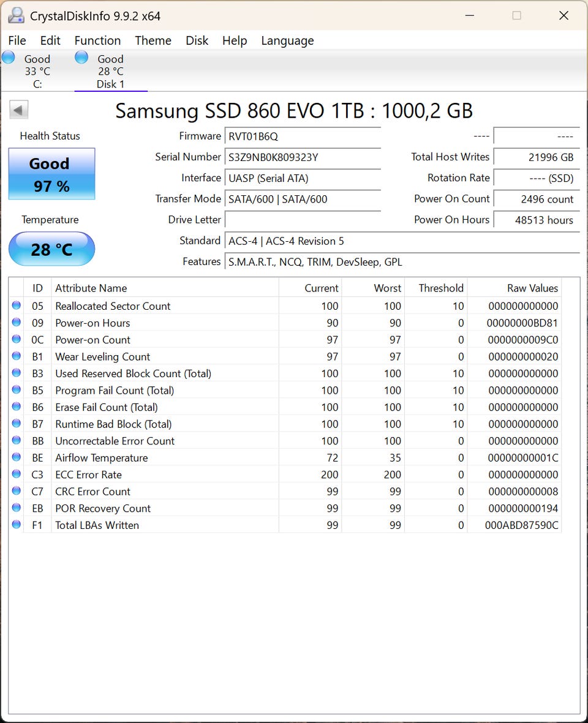Click the Health Status label
The image size is (588, 723).
50,136
